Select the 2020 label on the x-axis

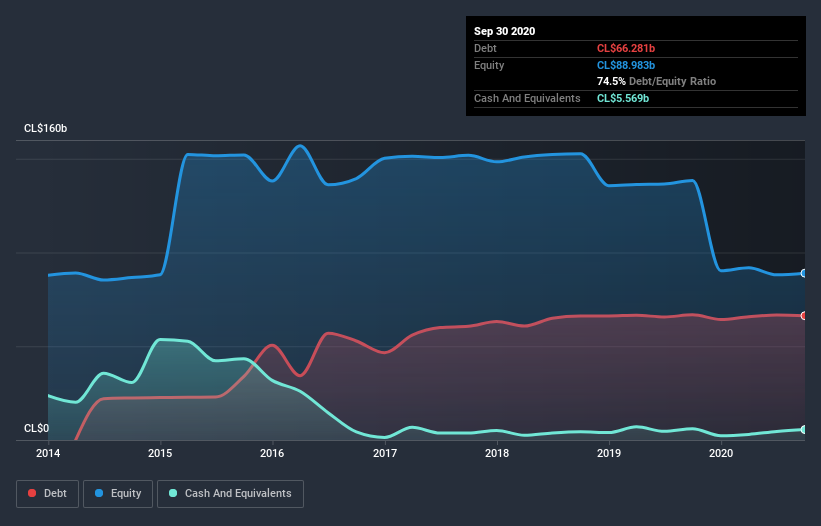[x=721, y=453]
